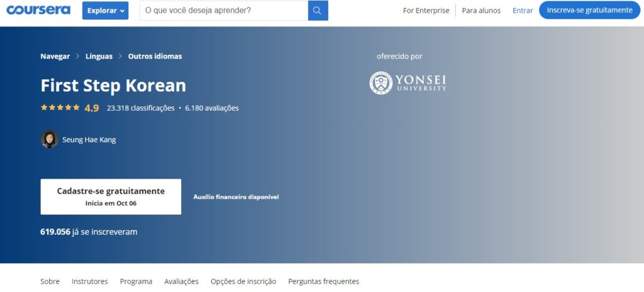Image resolution: width=644 pixels, height=292 pixels.
Task: Select the Avaliações tab
Action: click(182, 281)
